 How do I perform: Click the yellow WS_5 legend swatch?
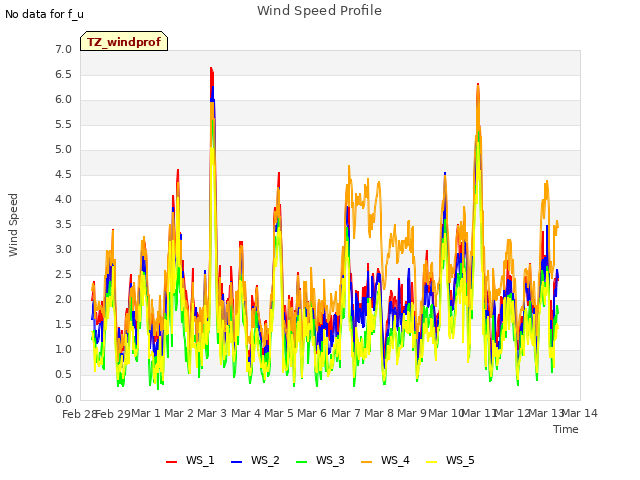click(x=431, y=462)
